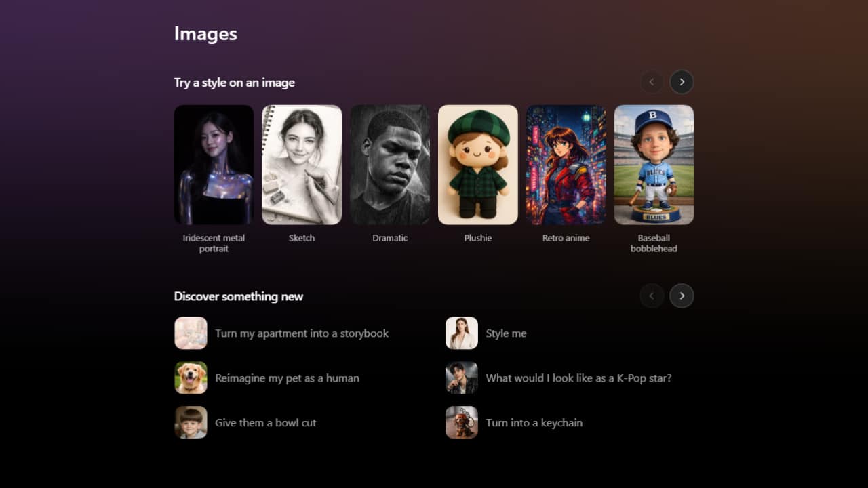868x488 pixels.
Task: Click the disabled back arrow above styles
Action: [x=652, y=81]
